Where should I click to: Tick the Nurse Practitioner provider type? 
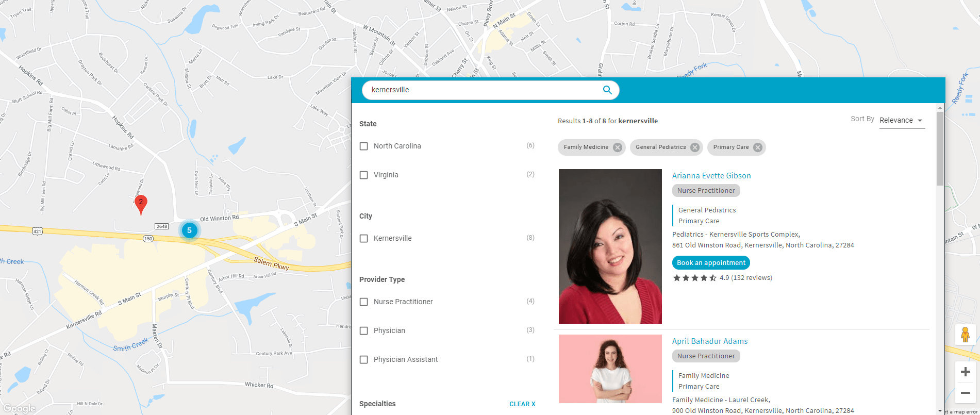(364, 302)
